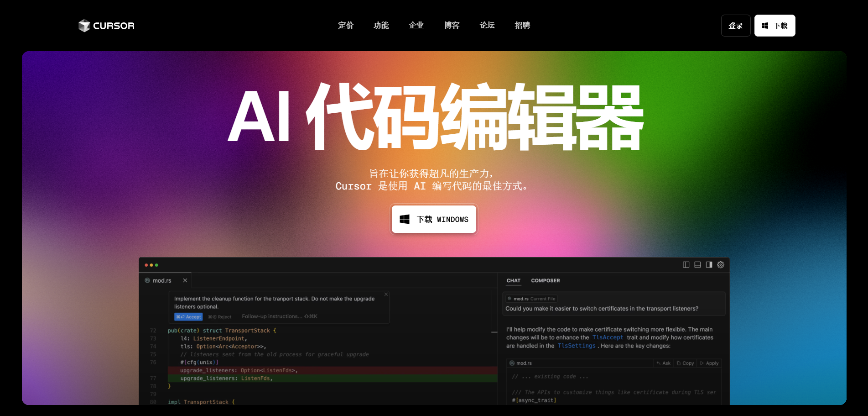Open editor settings gear icon
This screenshot has height=416, width=868.
[x=721, y=265]
